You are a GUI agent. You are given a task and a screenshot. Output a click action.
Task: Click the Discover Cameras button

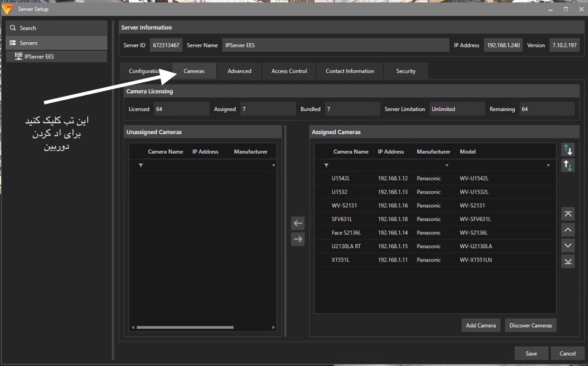tap(531, 325)
